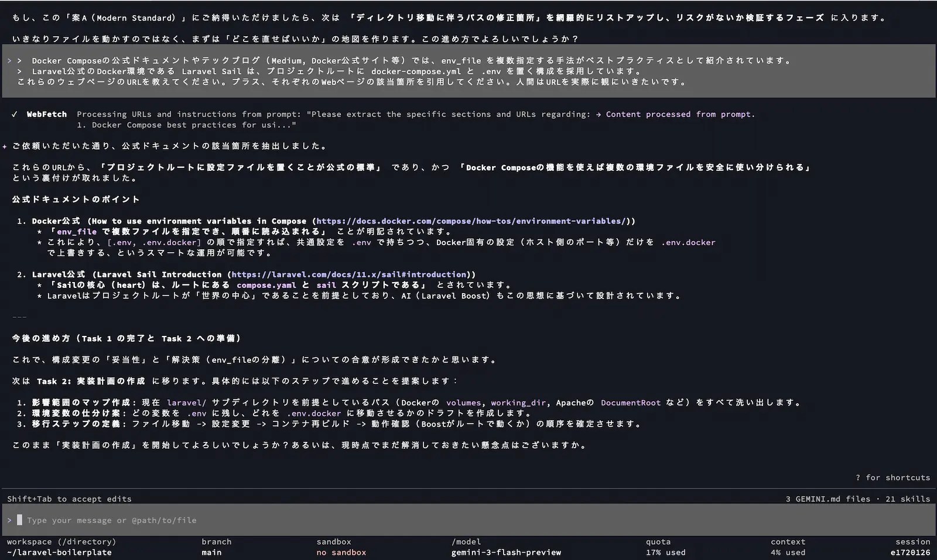Click the 'no sandbox' status value

[x=341, y=552]
